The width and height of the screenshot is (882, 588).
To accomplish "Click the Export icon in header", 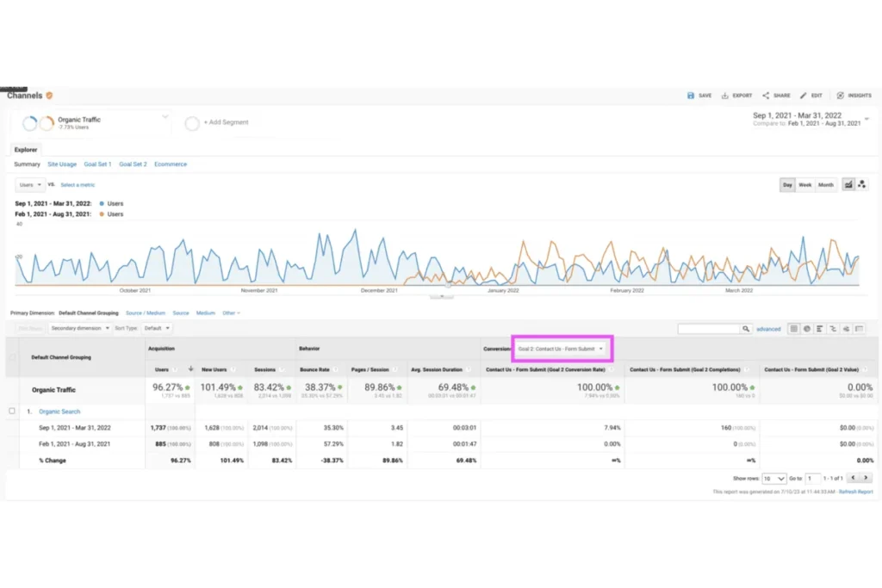I will pyautogui.click(x=725, y=96).
